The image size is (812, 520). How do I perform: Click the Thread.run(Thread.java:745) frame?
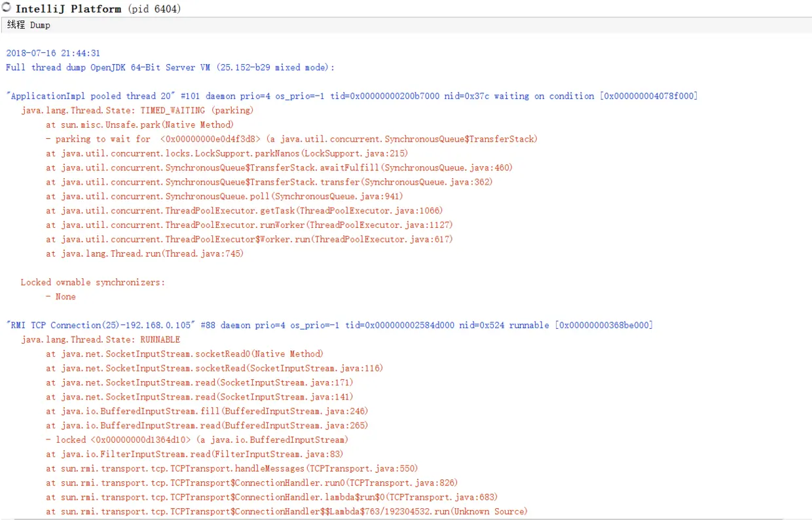click(x=145, y=254)
